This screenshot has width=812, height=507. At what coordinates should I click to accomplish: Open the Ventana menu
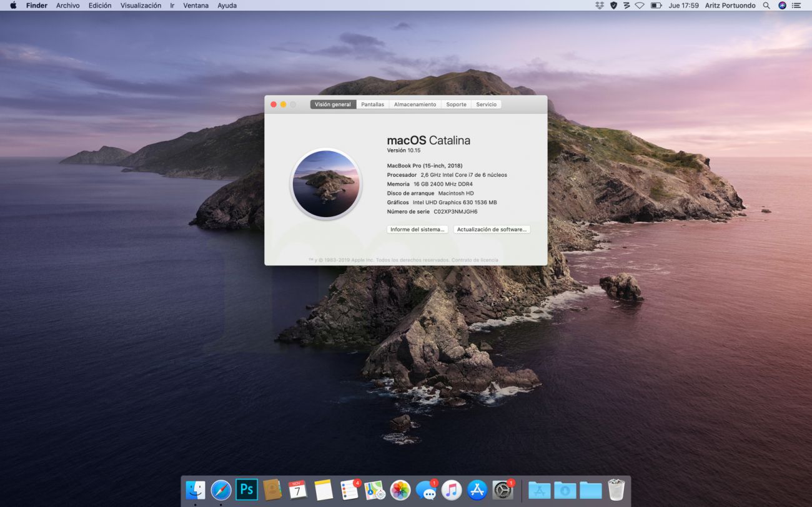[196, 6]
